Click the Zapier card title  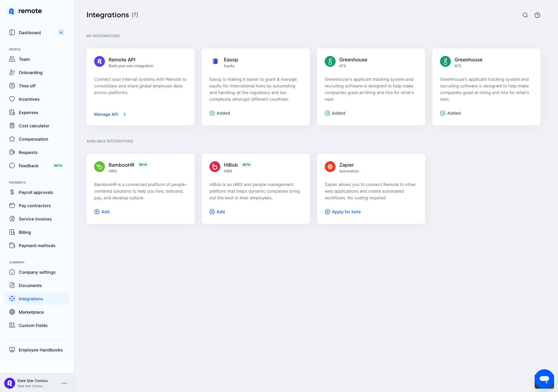tap(346, 165)
